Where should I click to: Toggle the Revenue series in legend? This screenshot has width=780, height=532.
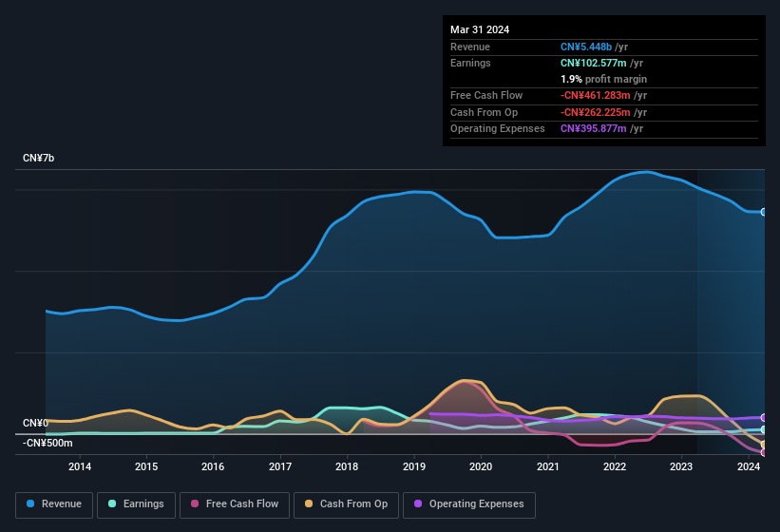click(x=53, y=504)
